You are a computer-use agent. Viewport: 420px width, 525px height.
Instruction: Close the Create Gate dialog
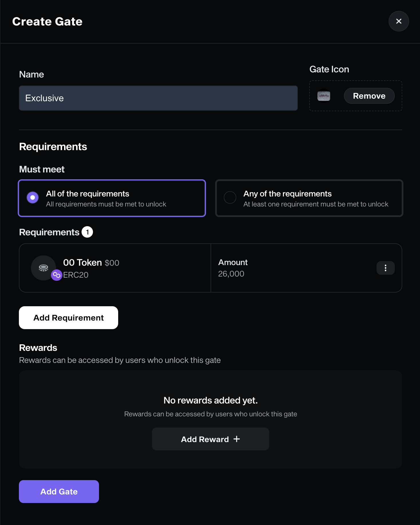399,21
